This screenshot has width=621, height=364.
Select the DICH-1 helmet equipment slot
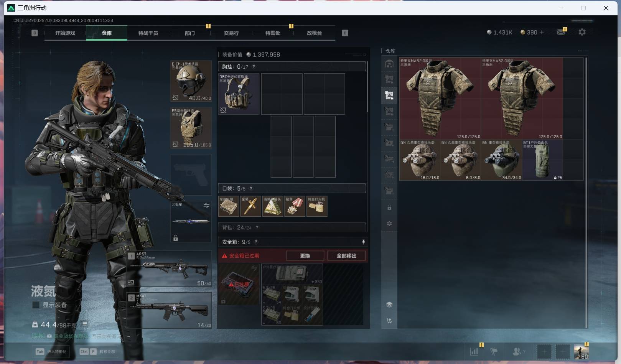[x=191, y=81]
